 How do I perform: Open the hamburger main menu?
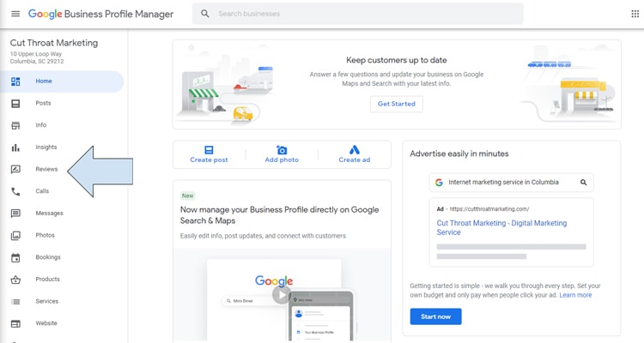pos(15,14)
